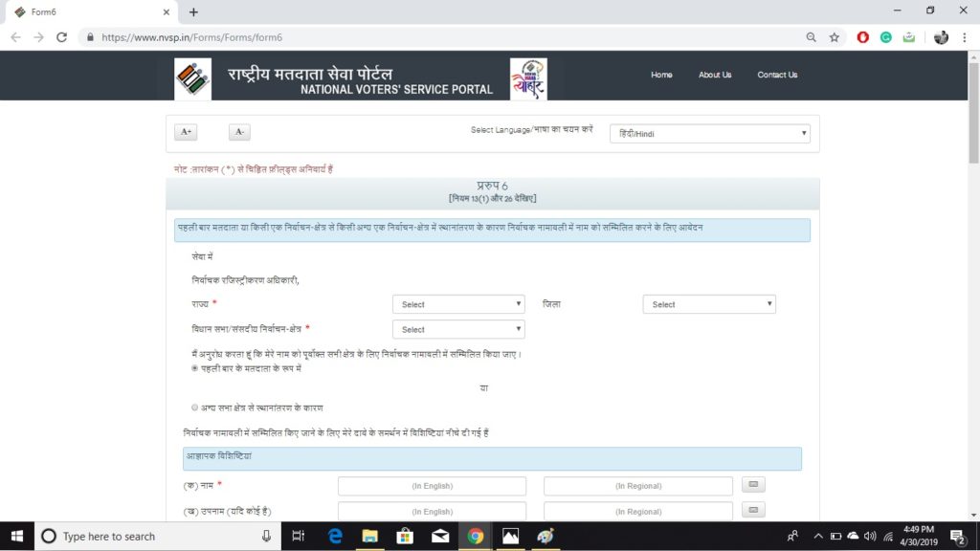Image resolution: width=980 pixels, height=551 pixels.
Task: Click Windows search box
Action: tap(156, 536)
